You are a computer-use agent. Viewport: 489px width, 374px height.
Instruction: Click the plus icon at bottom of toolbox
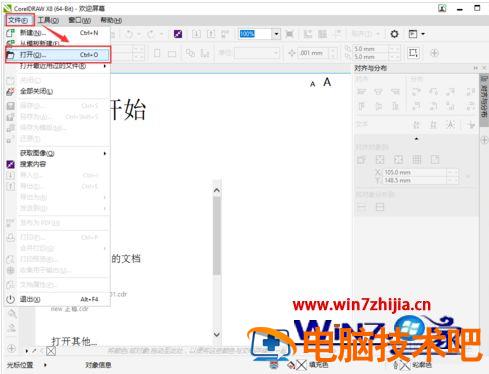[x=11, y=349]
